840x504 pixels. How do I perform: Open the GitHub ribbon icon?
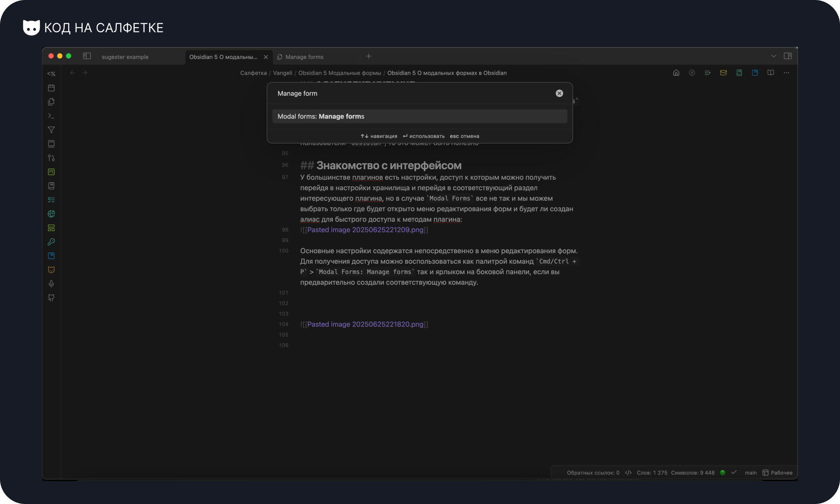point(51,298)
